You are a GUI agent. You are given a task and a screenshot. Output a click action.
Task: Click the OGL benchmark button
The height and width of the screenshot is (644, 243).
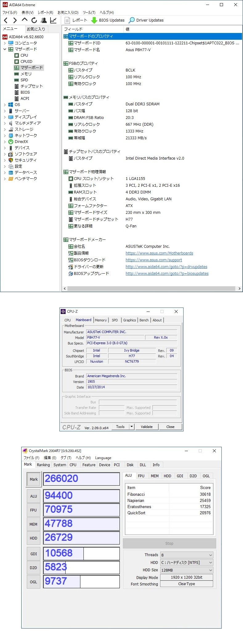click(x=34, y=582)
